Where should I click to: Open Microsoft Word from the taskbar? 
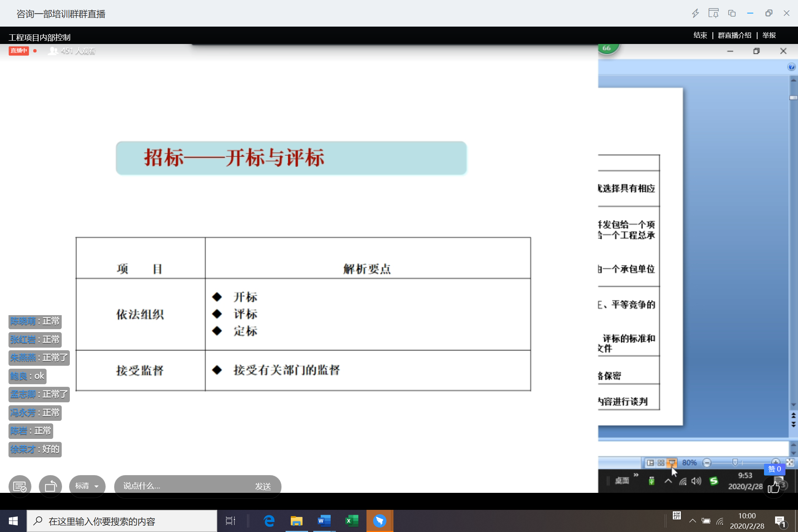point(324,521)
